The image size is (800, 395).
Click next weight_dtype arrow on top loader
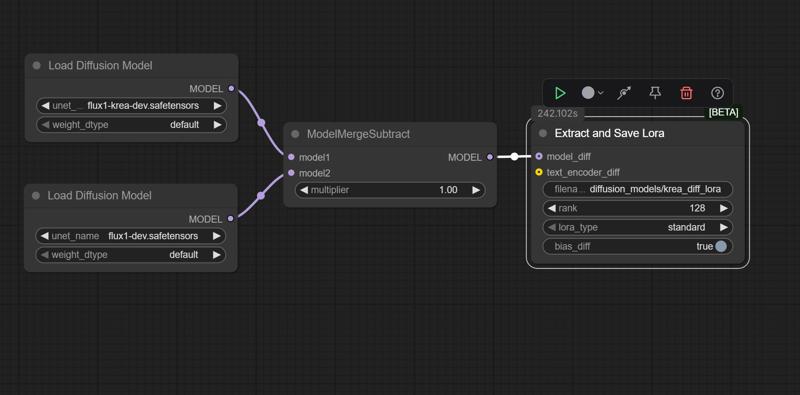[x=217, y=125]
